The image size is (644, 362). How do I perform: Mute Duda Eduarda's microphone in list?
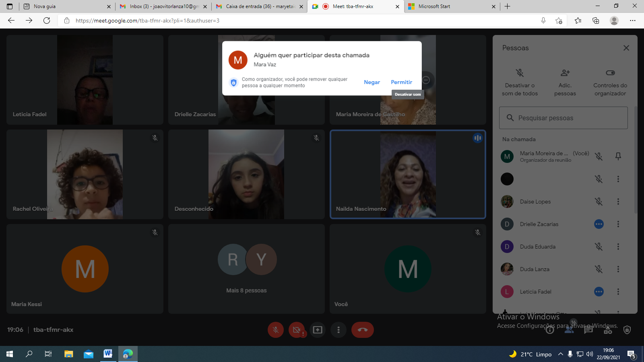click(599, 247)
